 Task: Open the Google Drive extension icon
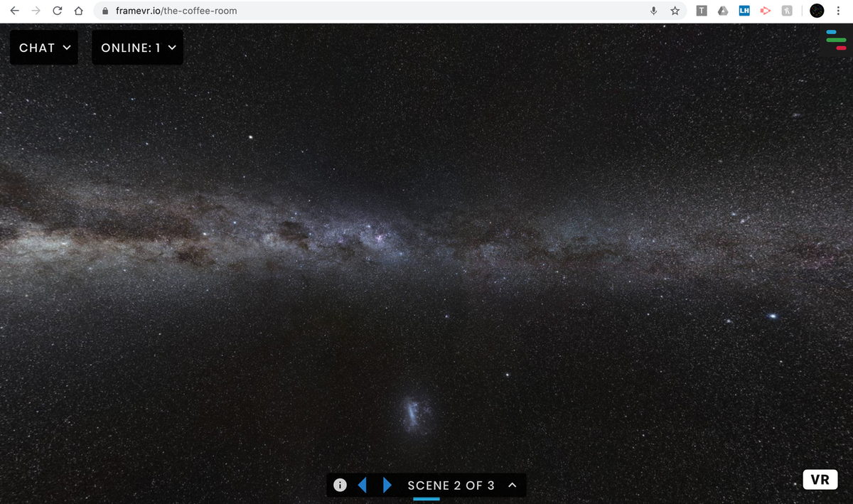[x=722, y=11]
